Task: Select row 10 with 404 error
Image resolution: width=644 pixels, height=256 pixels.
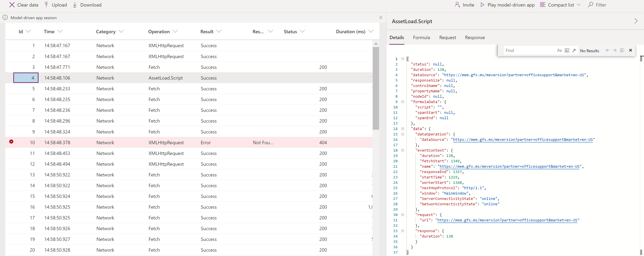Action: click(189, 142)
